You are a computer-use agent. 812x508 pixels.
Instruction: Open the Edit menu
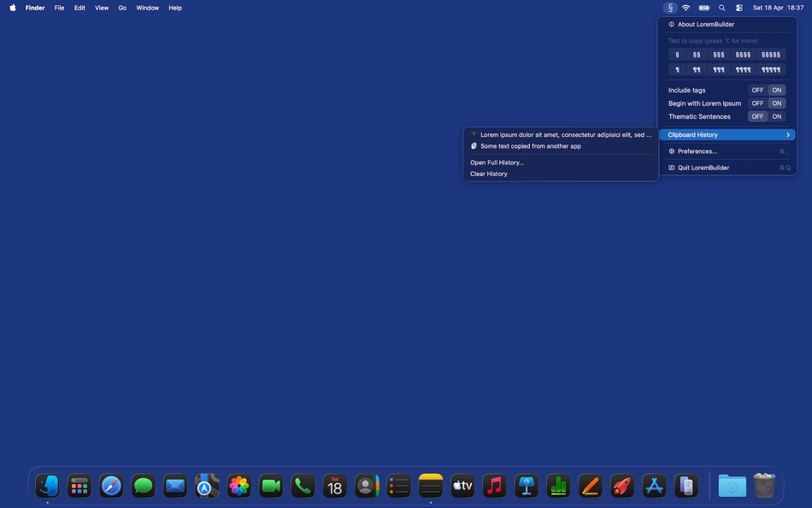coord(79,8)
